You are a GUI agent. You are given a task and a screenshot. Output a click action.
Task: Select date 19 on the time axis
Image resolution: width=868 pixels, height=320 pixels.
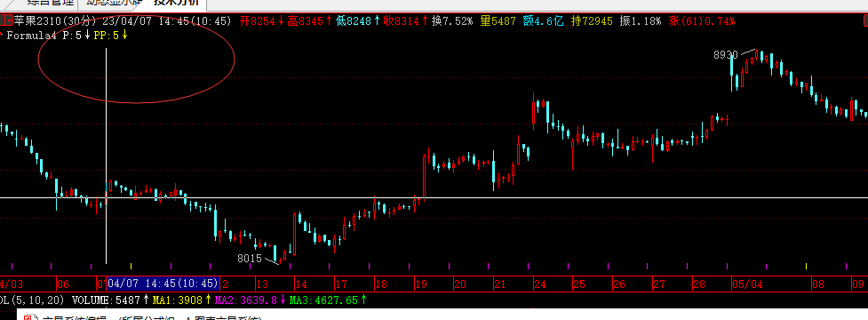pyautogui.click(x=421, y=284)
